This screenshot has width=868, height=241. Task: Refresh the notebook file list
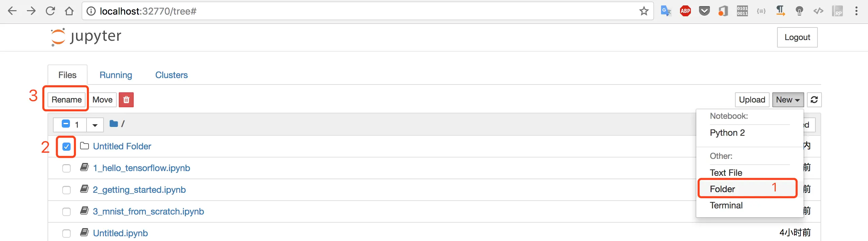[x=814, y=100]
